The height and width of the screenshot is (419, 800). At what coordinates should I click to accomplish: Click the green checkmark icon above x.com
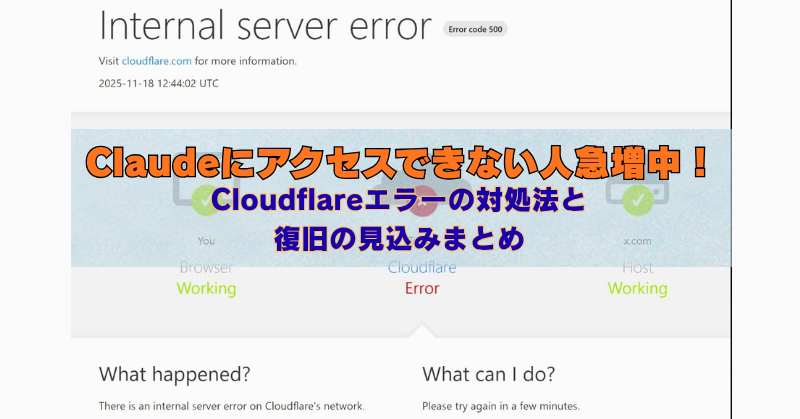click(x=637, y=202)
